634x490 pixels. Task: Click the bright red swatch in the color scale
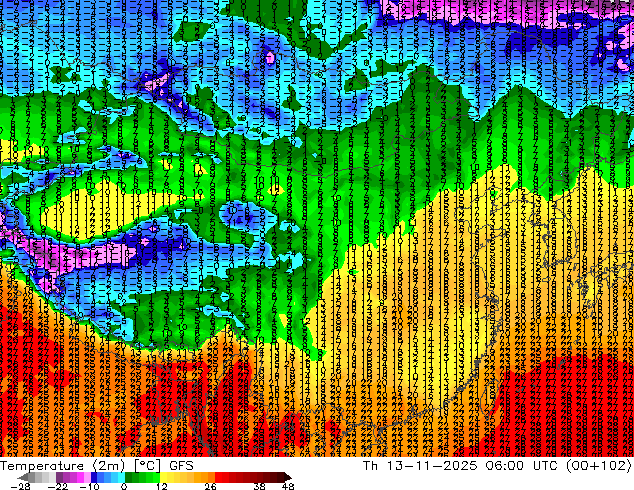pyautogui.click(x=218, y=477)
